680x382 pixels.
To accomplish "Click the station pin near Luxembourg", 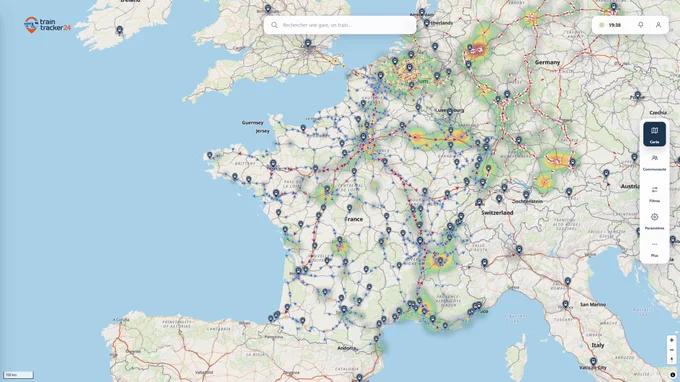I will point(450,113).
